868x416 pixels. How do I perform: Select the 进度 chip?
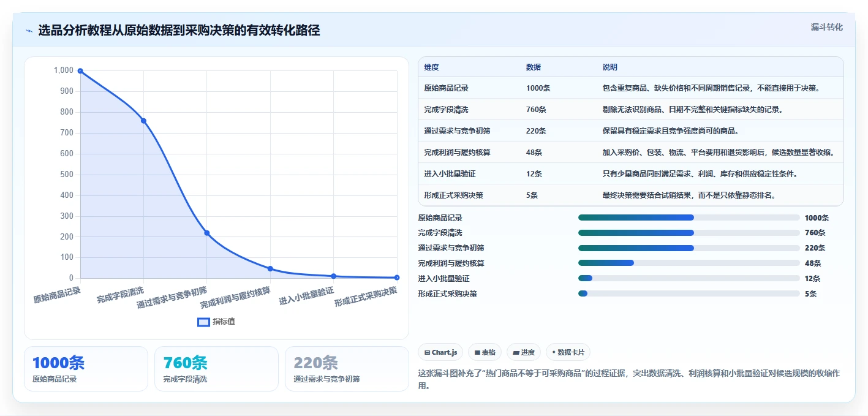click(x=524, y=352)
